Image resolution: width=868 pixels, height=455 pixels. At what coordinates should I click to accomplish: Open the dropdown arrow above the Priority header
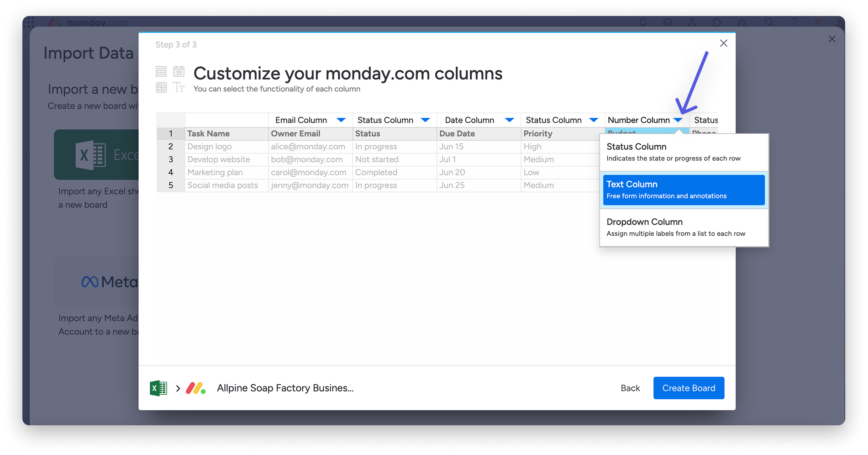(x=594, y=120)
